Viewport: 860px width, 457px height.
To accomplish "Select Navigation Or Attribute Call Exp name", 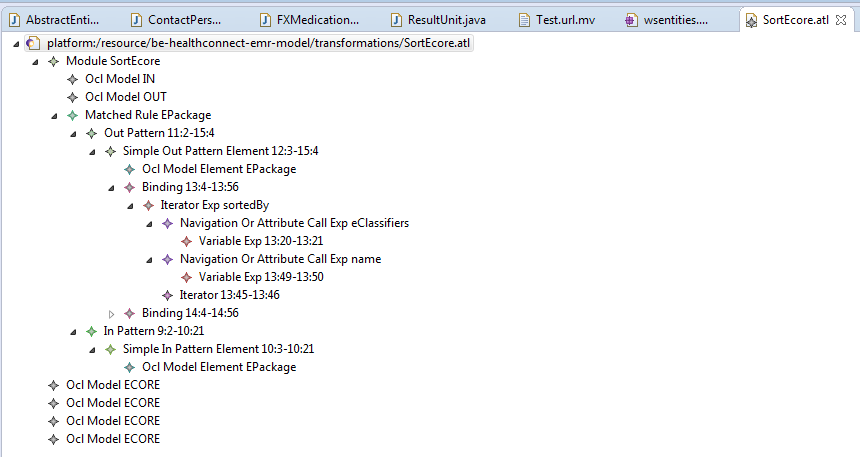I will click(280, 259).
